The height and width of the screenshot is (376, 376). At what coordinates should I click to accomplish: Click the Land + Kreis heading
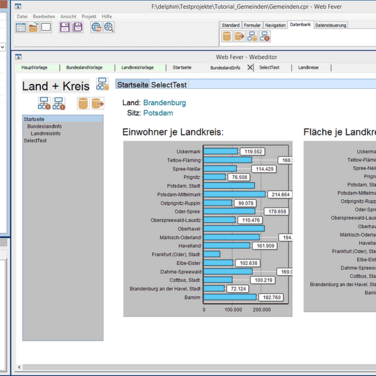coord(56,86)
